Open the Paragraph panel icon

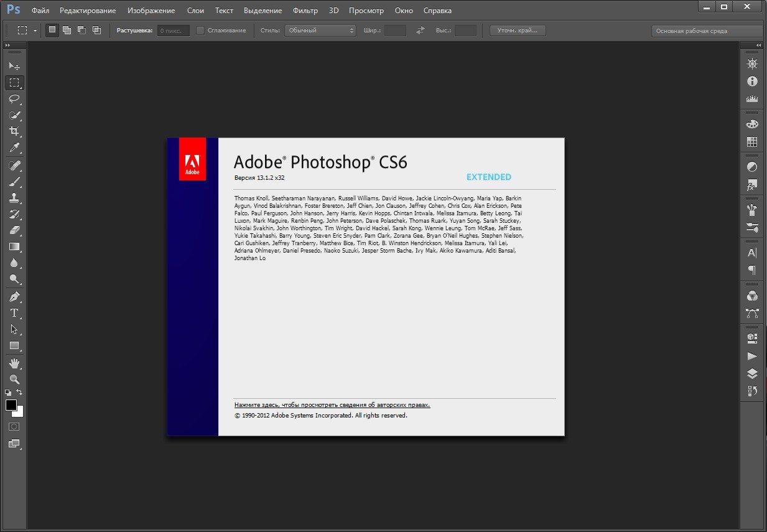coord(752,270)
